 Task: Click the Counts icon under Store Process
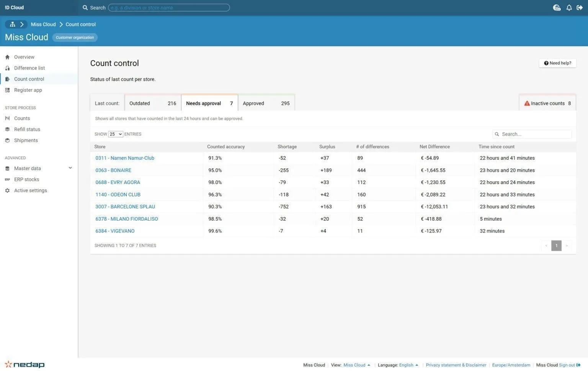pos(8,118)
